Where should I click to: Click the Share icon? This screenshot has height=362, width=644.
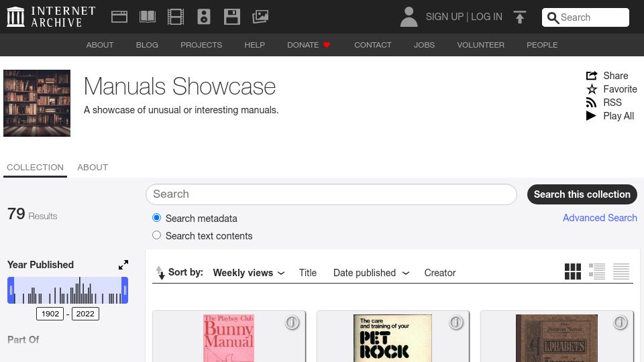click(592, 76)
